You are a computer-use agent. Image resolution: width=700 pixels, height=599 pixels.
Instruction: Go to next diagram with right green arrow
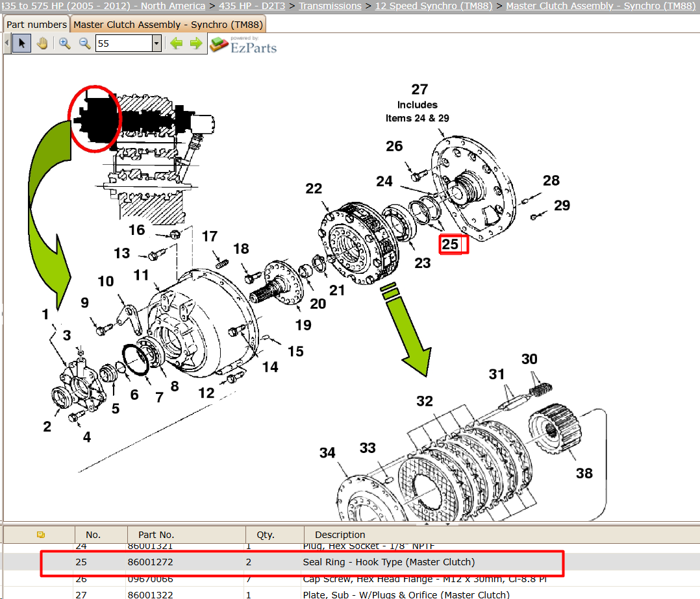196,43
